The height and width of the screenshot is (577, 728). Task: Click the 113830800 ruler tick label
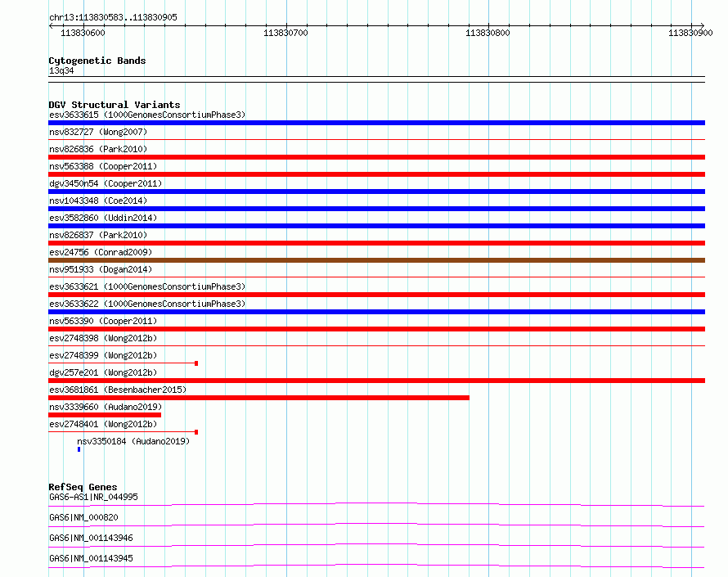488,33
